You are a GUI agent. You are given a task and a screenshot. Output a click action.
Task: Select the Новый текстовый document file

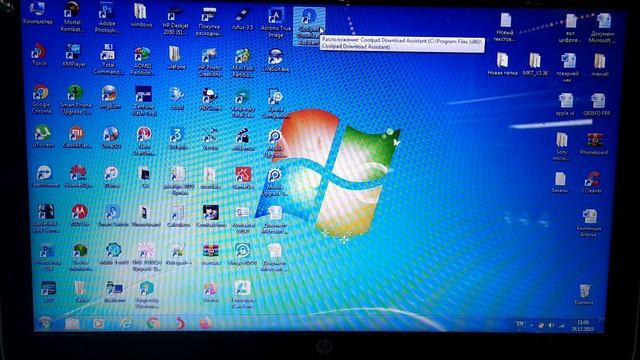pos(505,26)
